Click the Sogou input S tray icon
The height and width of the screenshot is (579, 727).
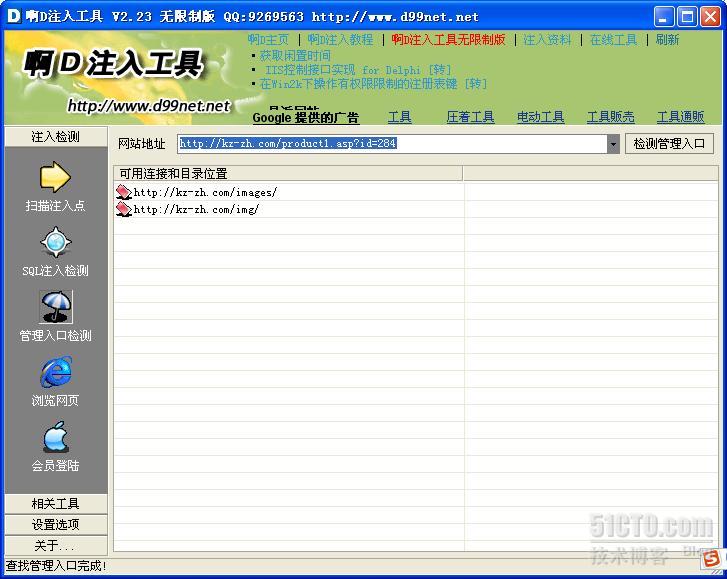click(x=711, y=559)
